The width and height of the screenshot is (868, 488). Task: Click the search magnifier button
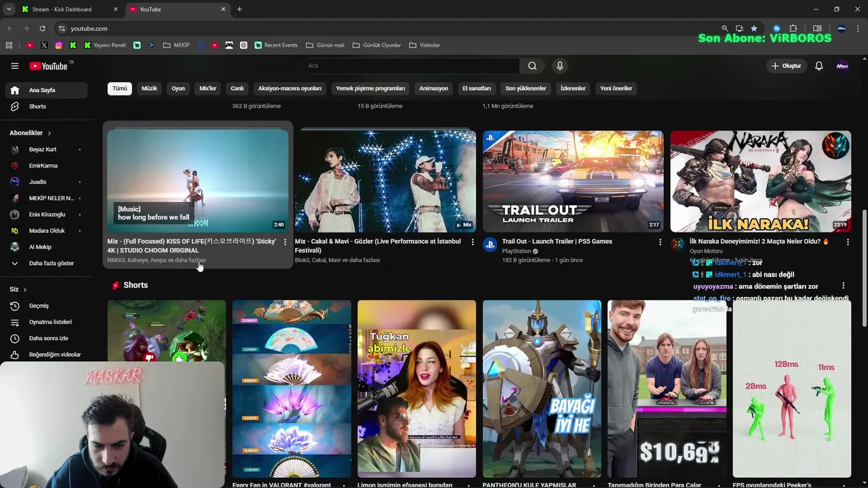pyautogui.click(x=532, y=66)
